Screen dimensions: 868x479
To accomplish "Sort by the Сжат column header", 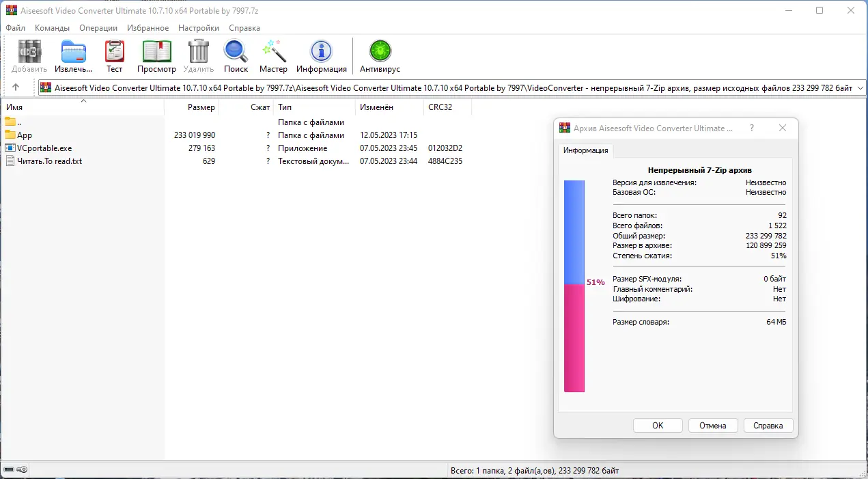I will pos(246,107).
